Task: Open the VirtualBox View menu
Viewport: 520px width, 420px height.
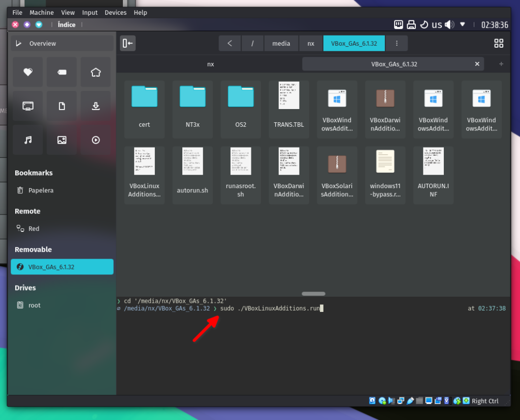Action: click(68, 13)
